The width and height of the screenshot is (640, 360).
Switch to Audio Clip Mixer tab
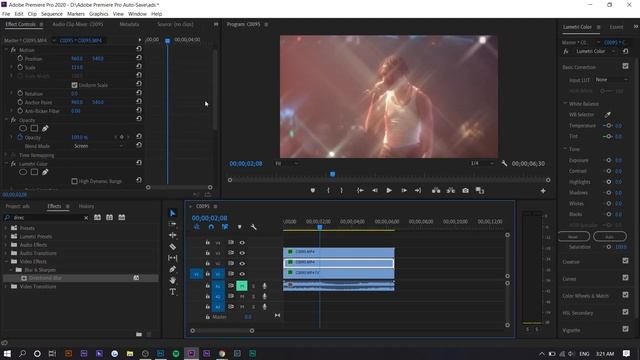tap(78, 24)
